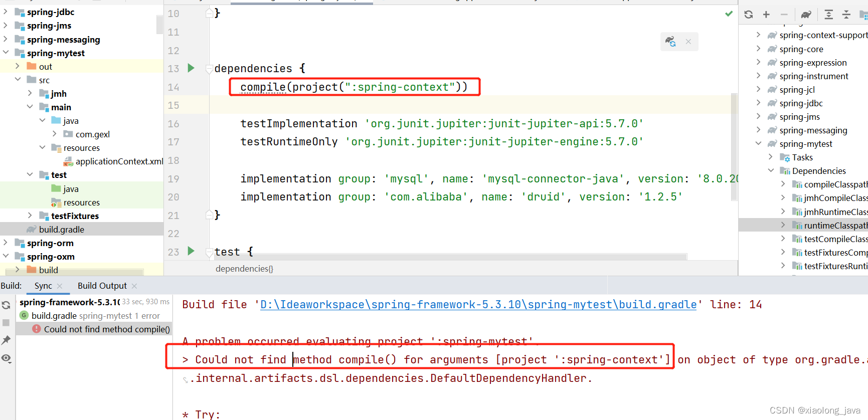This screenshot has height=420, width=868.
Task: Select spring-jdbc in the project tree
Action: [x=51, y=12]
